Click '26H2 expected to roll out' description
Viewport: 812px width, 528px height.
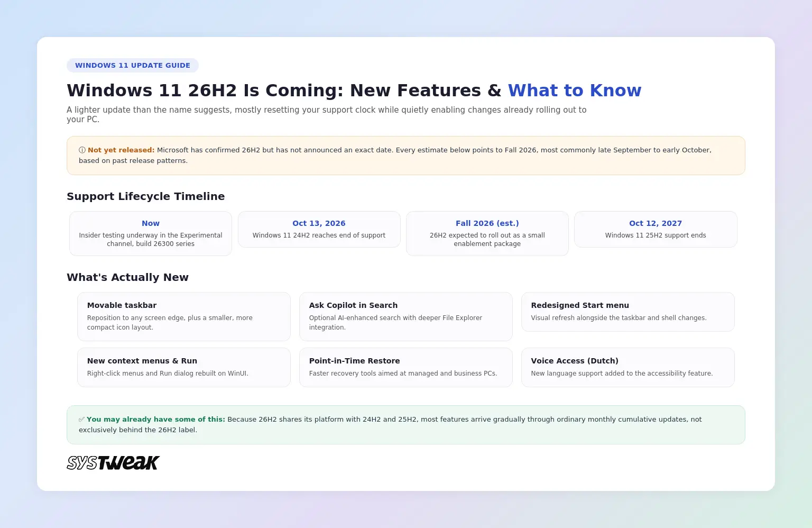(x=487, y=240)
